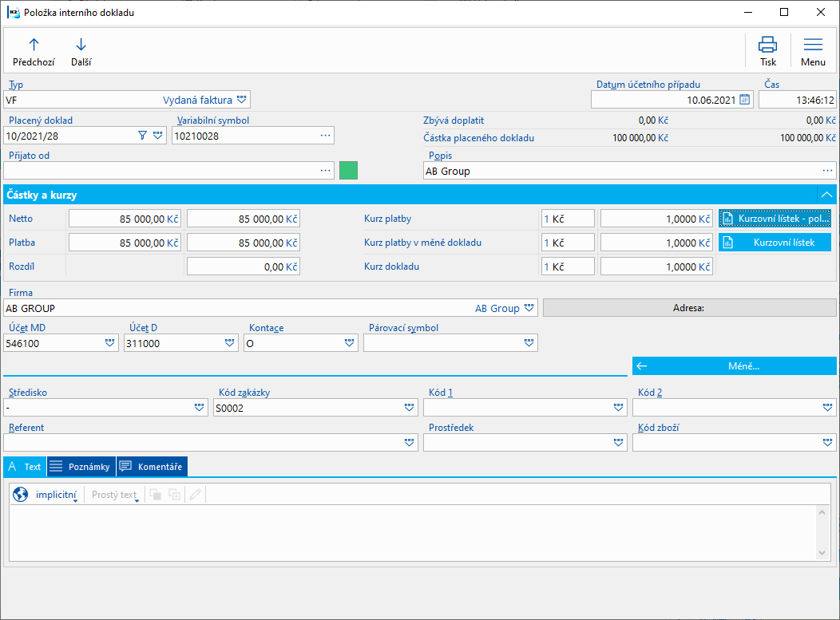Click ellipsis button in Popis field
This screenshot has width=840, height=620.
click(827, 171)
